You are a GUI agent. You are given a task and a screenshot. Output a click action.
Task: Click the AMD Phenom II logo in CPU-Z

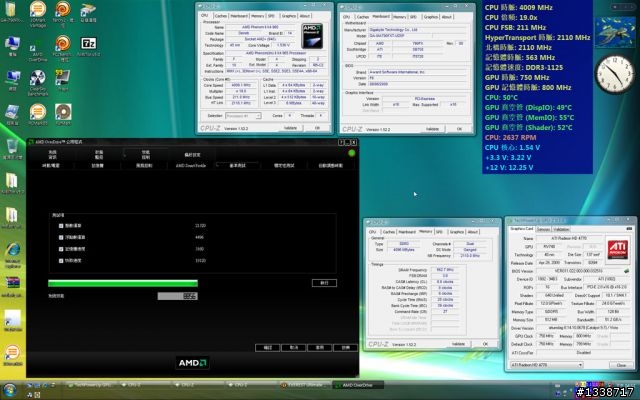(312, 36)
